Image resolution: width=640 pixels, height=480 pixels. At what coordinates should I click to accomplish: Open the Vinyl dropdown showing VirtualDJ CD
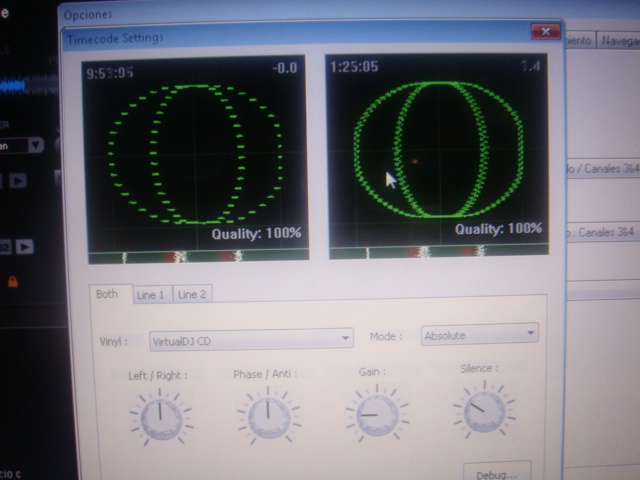click(x=250, y=340)
